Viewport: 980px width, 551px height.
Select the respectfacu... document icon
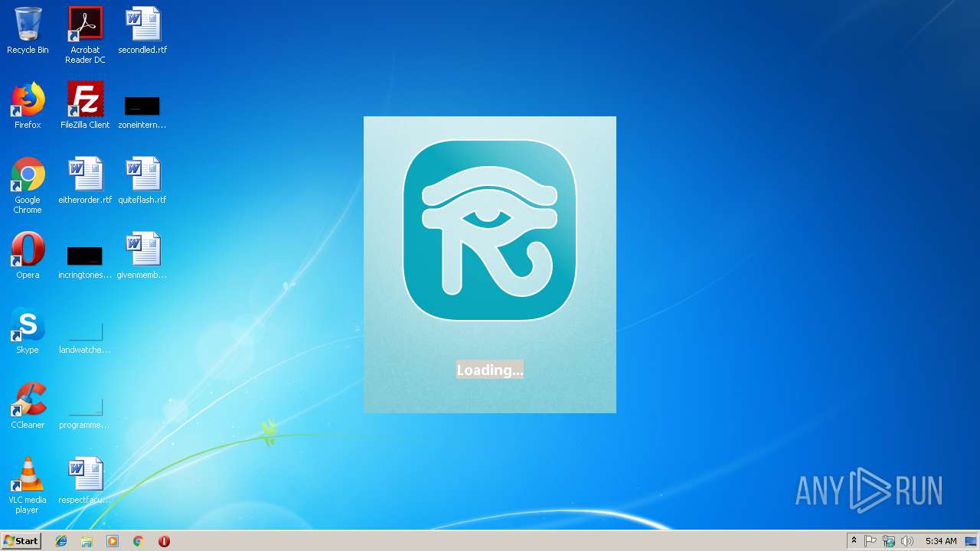[x=85, y=481]
